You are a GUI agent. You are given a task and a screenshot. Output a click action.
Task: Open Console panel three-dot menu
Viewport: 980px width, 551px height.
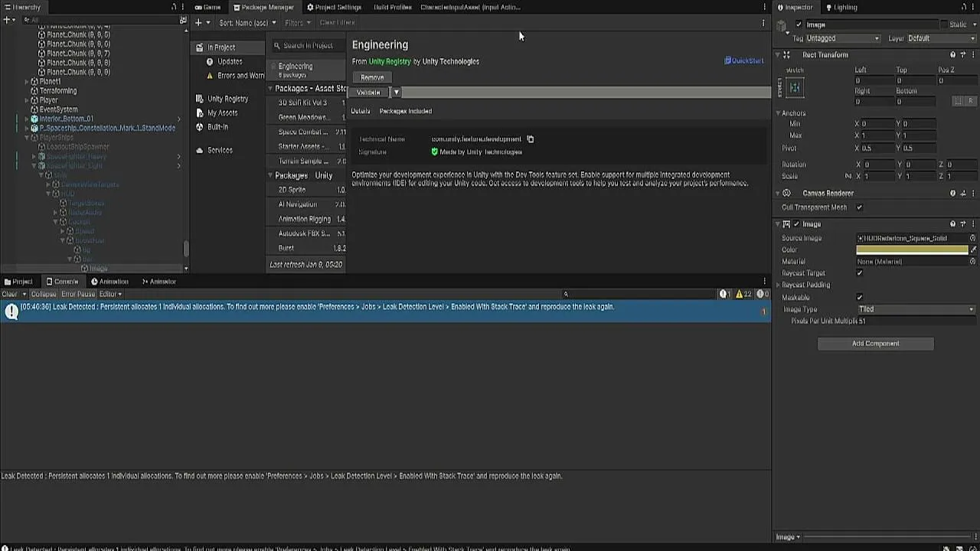(764, 282)
